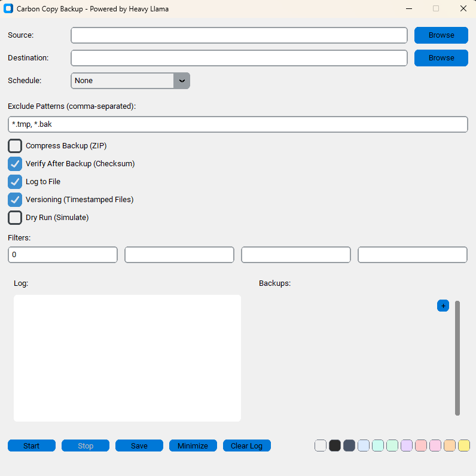
Task: Click Browse button for Destination
Action: point(441,58)
